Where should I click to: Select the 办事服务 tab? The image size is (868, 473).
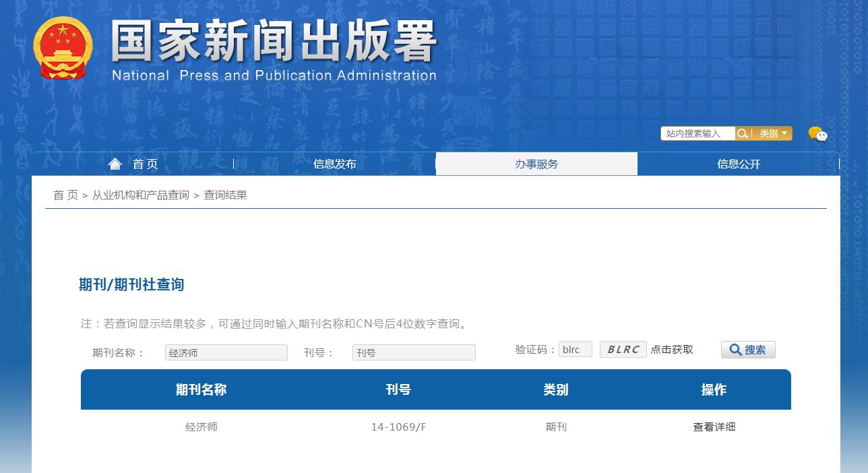click(536, 163)
